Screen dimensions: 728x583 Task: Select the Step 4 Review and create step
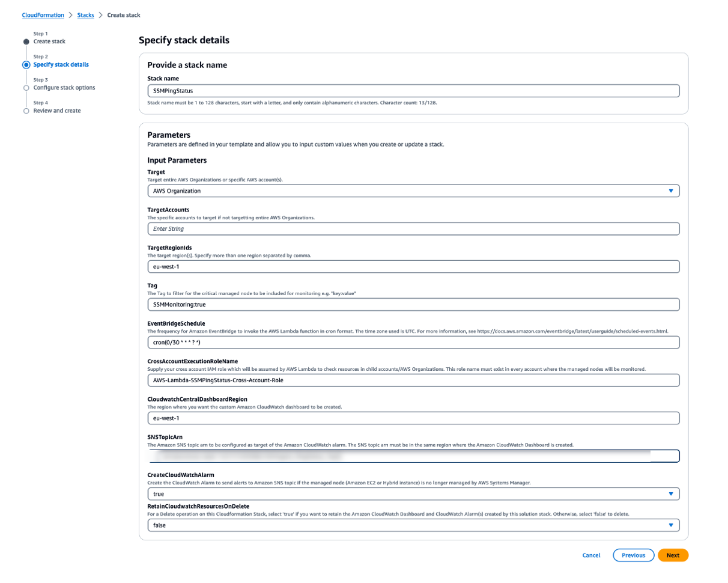point(57,110)
